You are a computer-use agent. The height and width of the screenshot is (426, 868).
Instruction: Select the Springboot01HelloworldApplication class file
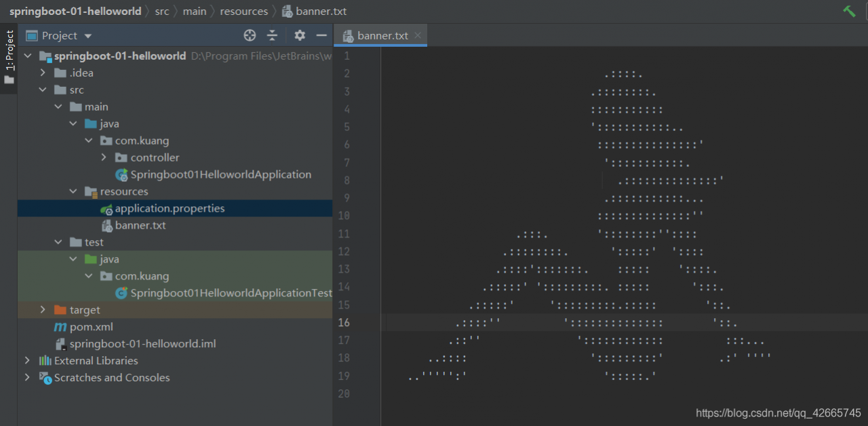click(x=220, y=174)
